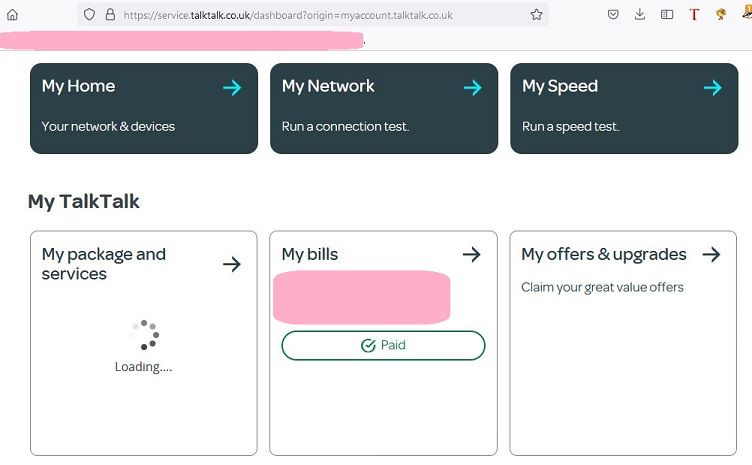Viewport: 752px width, 465px height.
Task: Open the browser Downloads icon
Action: [640, 15]
